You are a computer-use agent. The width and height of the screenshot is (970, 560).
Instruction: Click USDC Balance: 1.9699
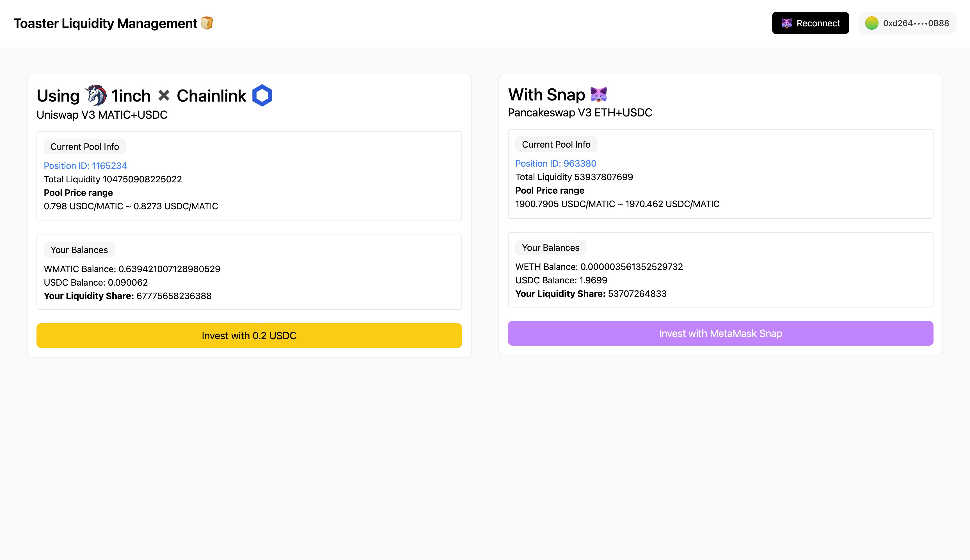pos(561,280)
